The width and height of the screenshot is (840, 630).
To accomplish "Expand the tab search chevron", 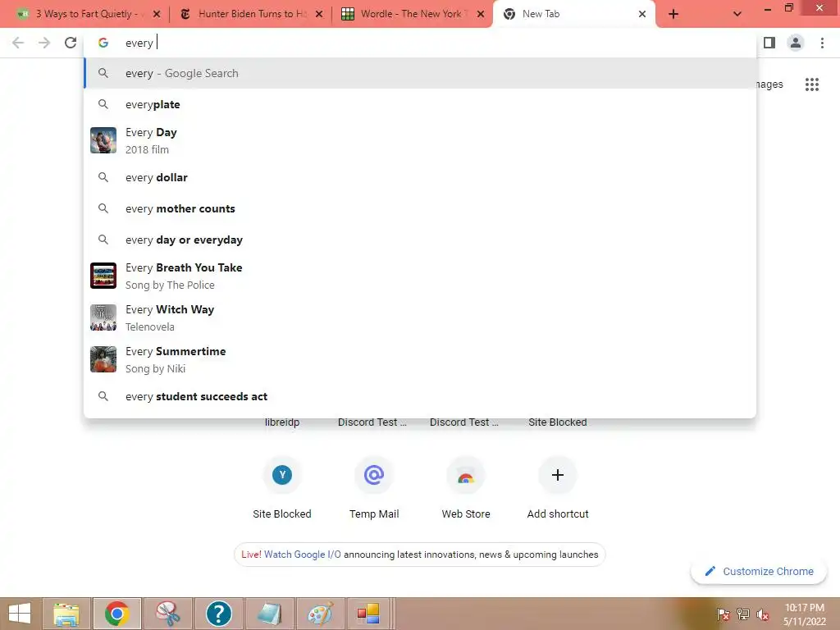I will coord(737,14).
